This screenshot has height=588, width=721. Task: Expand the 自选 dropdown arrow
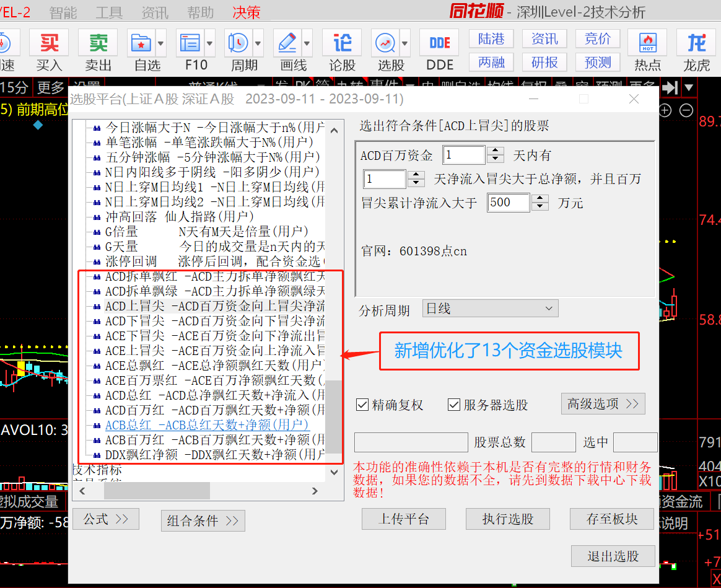(x=161, y=43)
